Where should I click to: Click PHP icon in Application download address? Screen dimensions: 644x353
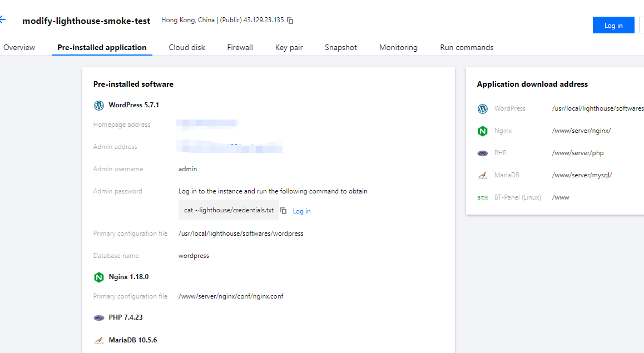click(483, 153)
